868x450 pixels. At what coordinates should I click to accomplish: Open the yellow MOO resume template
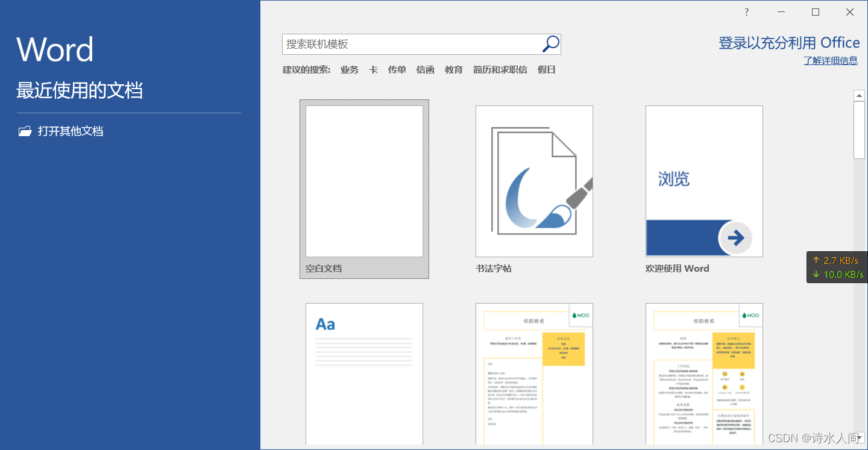pos(534,373)
